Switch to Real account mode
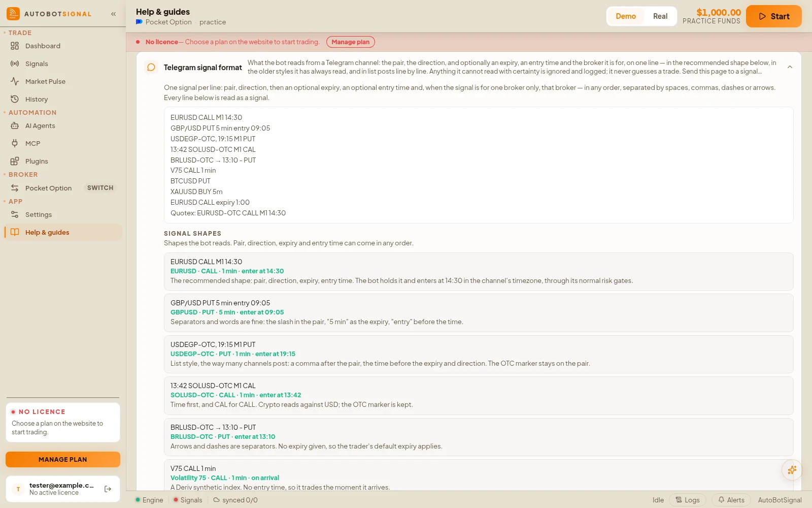The height and width of the screenshot is (508, 812). coord(660,16)
